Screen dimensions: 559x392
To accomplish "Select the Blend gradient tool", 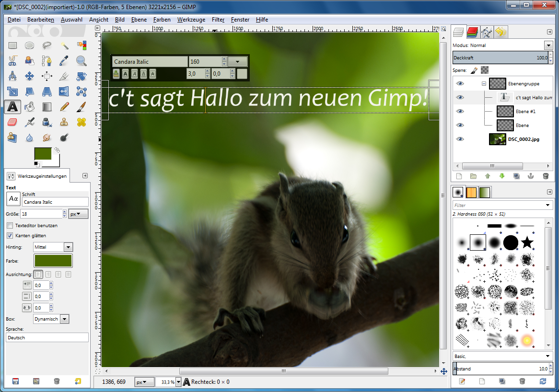I will pyautogui.click(x=47, y=106).
